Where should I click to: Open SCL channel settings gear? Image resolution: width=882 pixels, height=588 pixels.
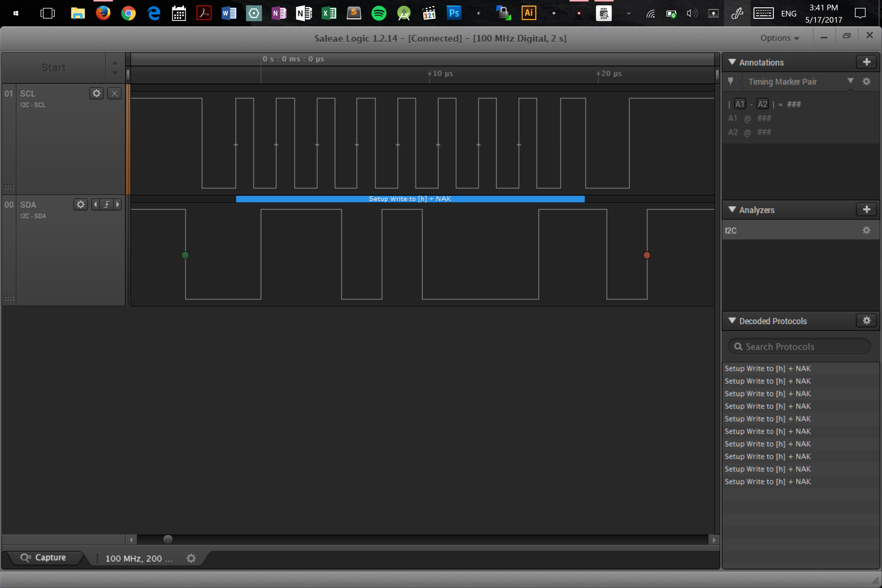click(x=96, y=93)
